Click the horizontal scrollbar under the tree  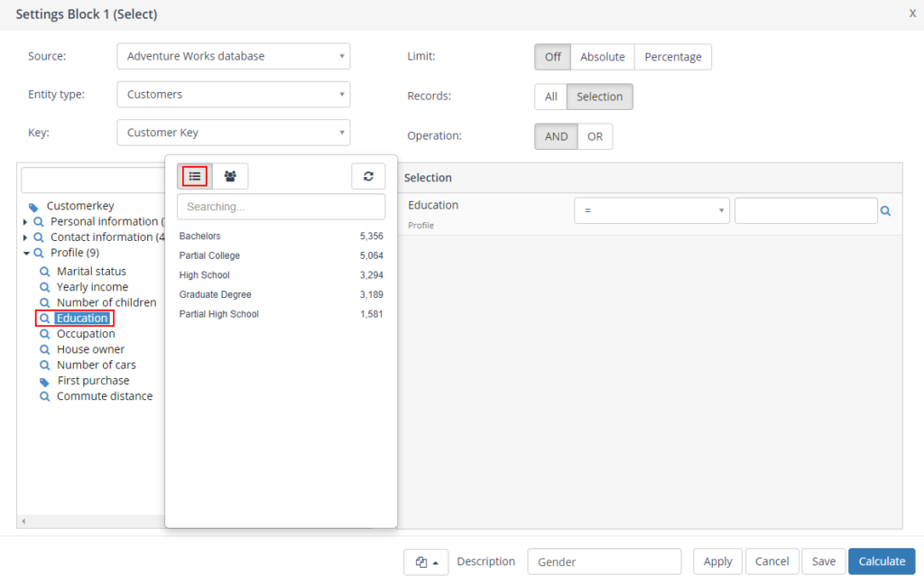[90, 522]
